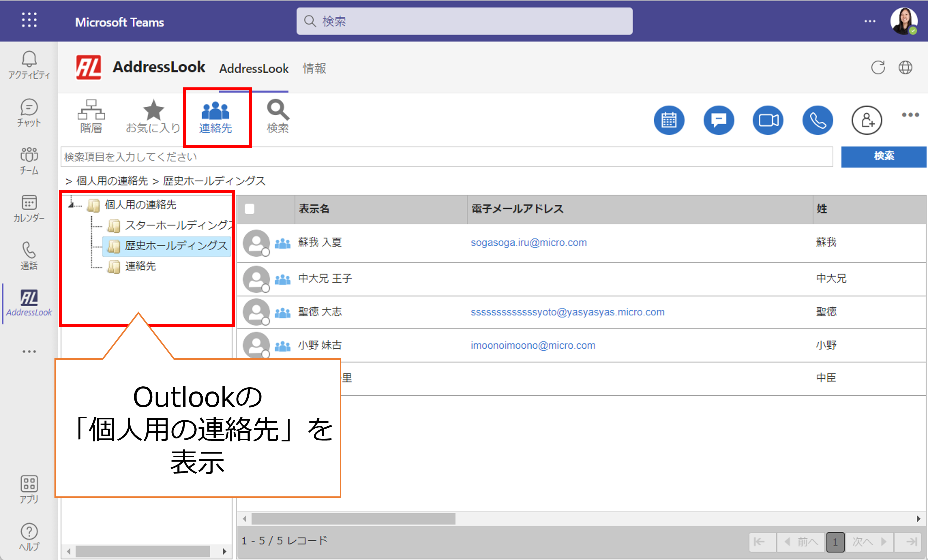Screen dimensions: 928x560
Task: Select the 連絡先 folder in the tree
Action: pyautogui.click(x=140, y=266)
